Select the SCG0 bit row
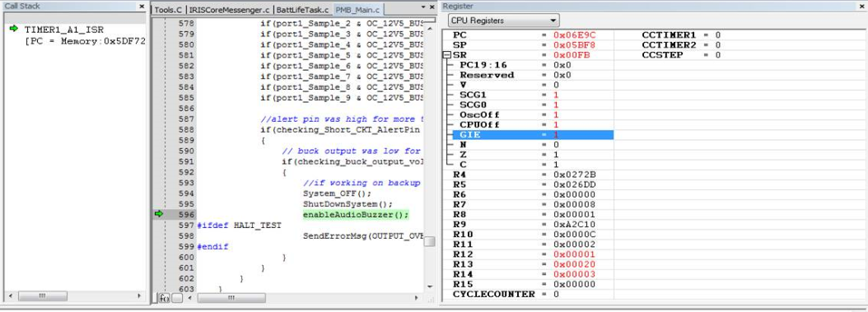 [533, 105]
